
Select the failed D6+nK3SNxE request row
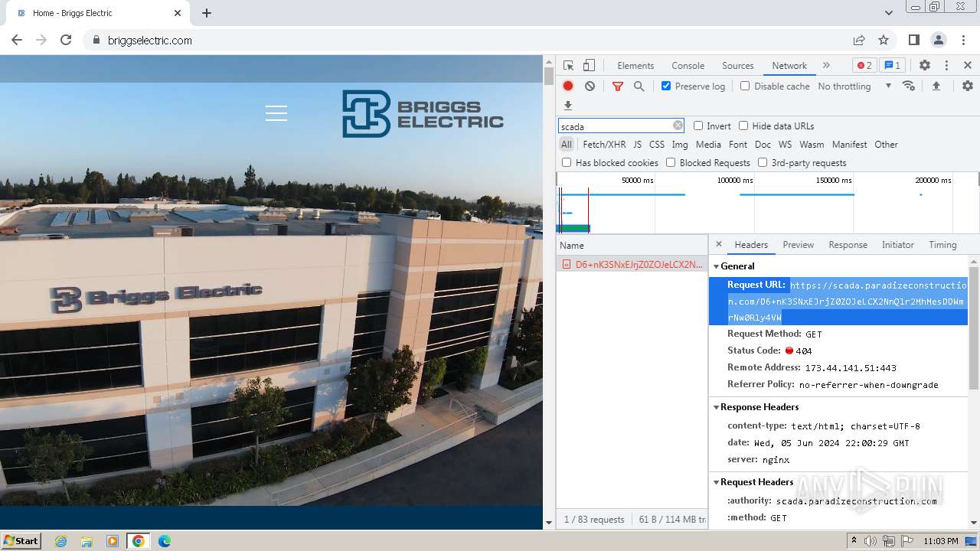[632, 264]
